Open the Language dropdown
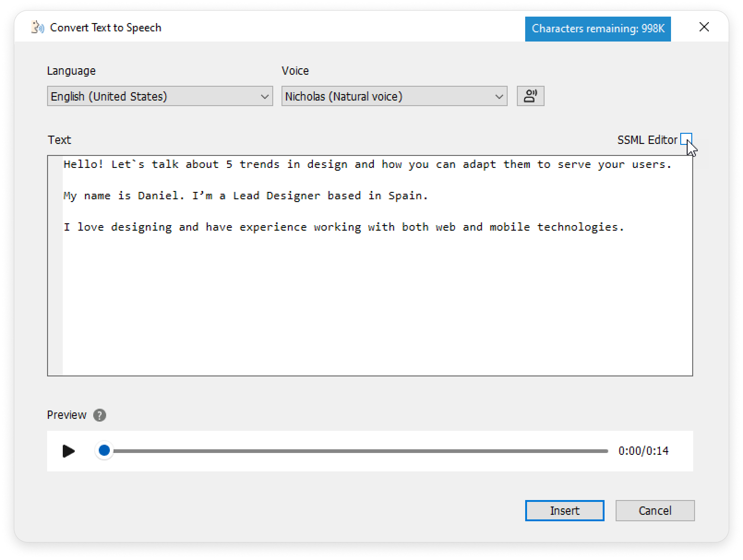The height and width of the screenshot is (560, 743). pos(160,96)
